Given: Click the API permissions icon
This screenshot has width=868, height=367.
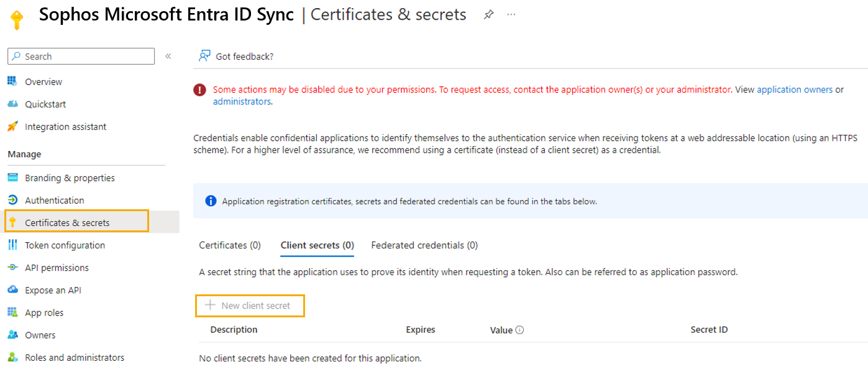Looking at the screenshot, I should pyautogui.click(x=12, y=268).
